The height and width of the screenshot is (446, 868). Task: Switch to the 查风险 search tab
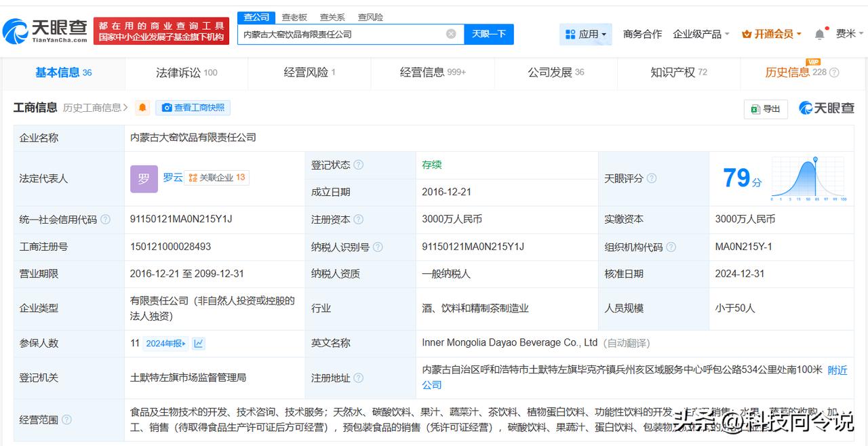370,17
